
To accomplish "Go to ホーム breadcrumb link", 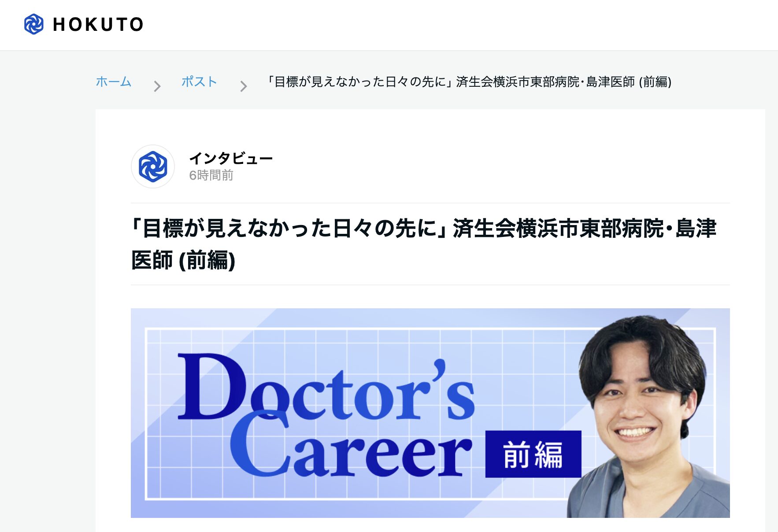I will 114,81.
